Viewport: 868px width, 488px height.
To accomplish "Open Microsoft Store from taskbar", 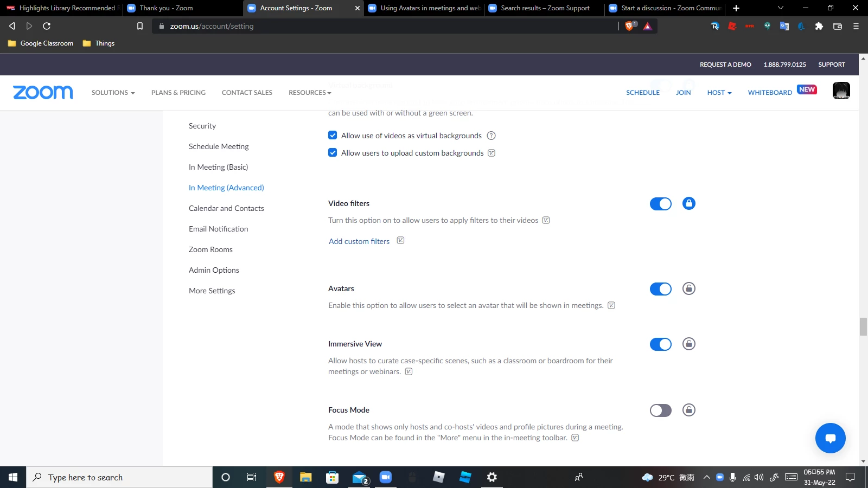I will (x=333, y=477).
